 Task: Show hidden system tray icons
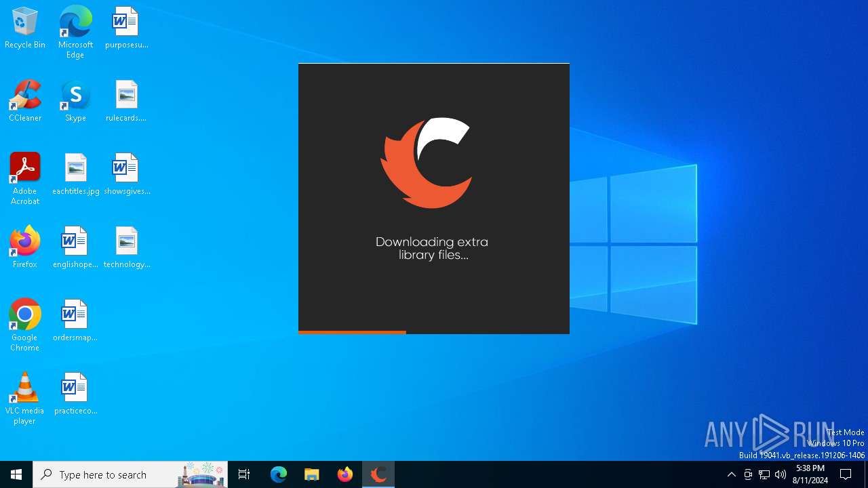[x=731, y=474]
